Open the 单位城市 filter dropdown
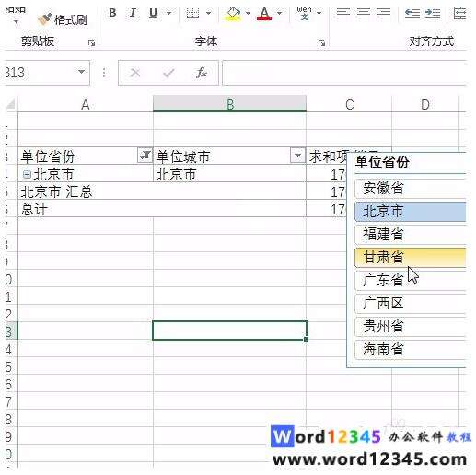 [x=297, y=156]
